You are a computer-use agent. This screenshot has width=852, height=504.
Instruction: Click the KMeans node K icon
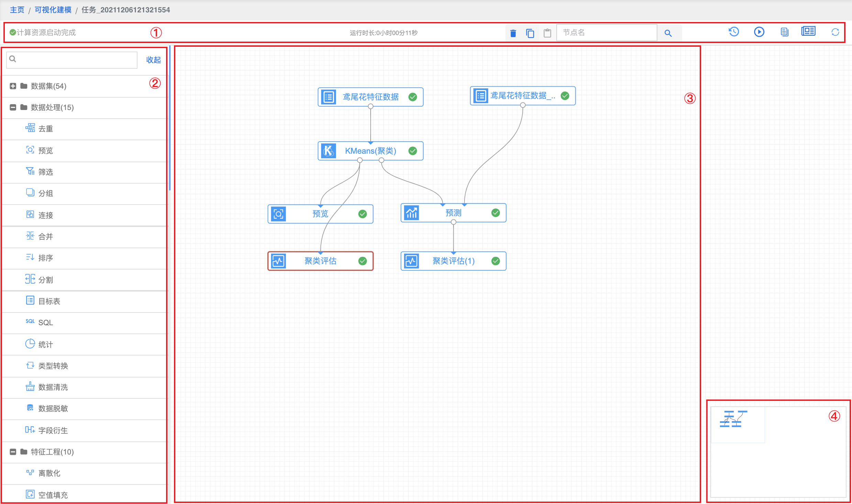(x=329, y=151)
